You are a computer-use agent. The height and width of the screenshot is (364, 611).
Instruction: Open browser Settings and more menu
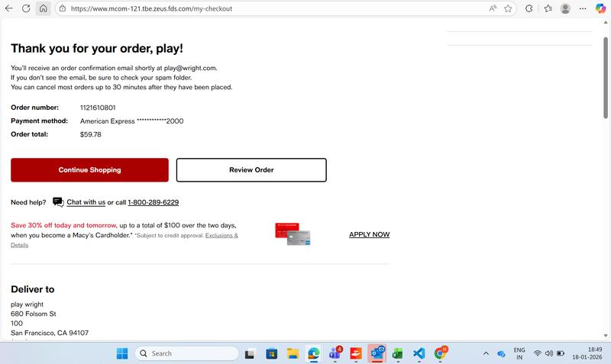(x=583, y=8)
